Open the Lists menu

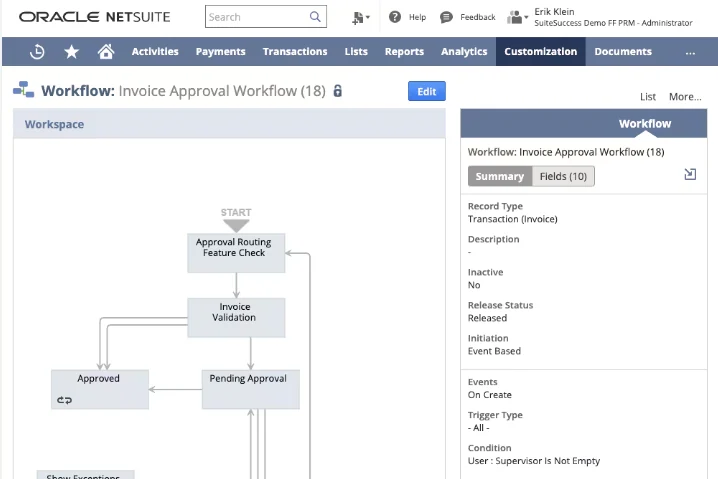tap(356, 52)
